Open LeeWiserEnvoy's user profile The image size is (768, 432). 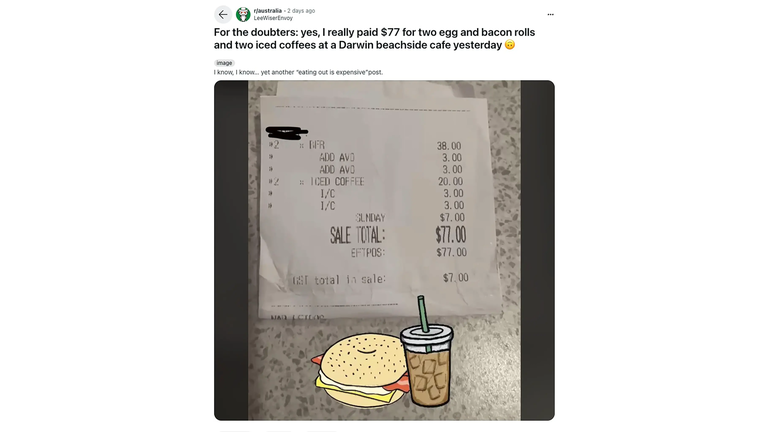(273, 18)
